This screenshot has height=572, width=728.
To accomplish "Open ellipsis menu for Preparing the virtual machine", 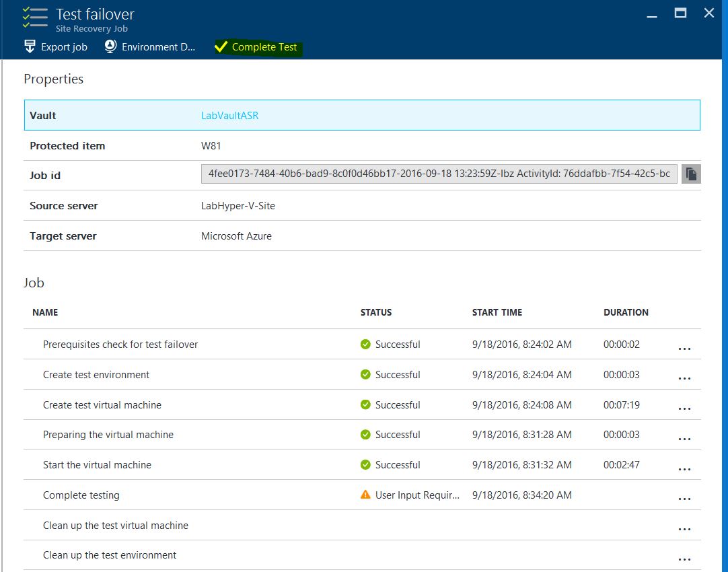I will click(684, 439).
